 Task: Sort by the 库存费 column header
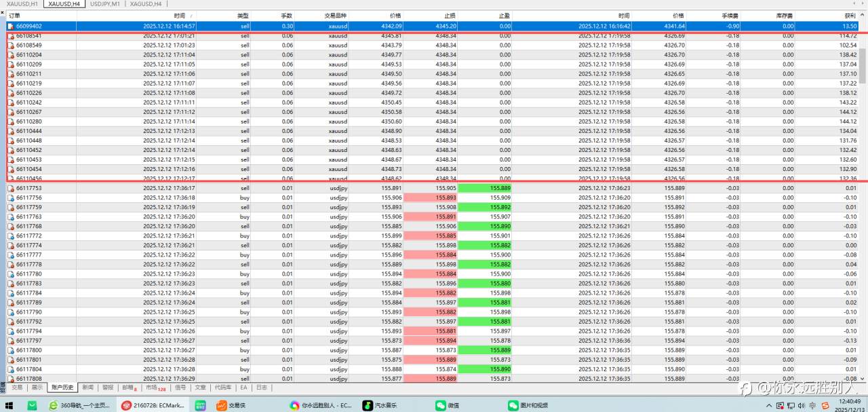tap(785, 16)
